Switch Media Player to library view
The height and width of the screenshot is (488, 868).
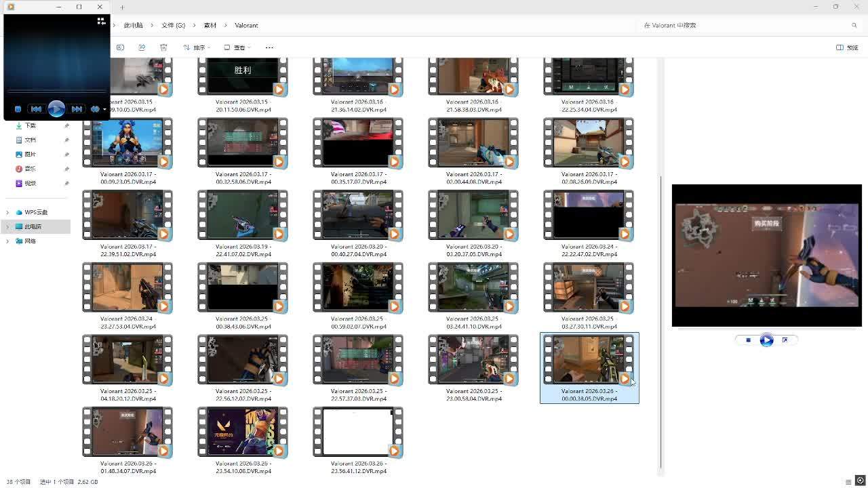pos(101,22)
